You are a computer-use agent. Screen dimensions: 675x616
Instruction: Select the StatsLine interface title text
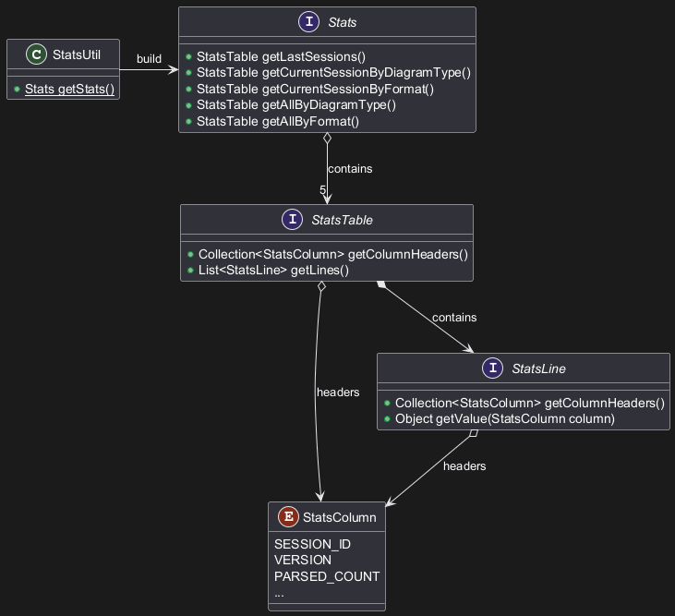[538, 368]
